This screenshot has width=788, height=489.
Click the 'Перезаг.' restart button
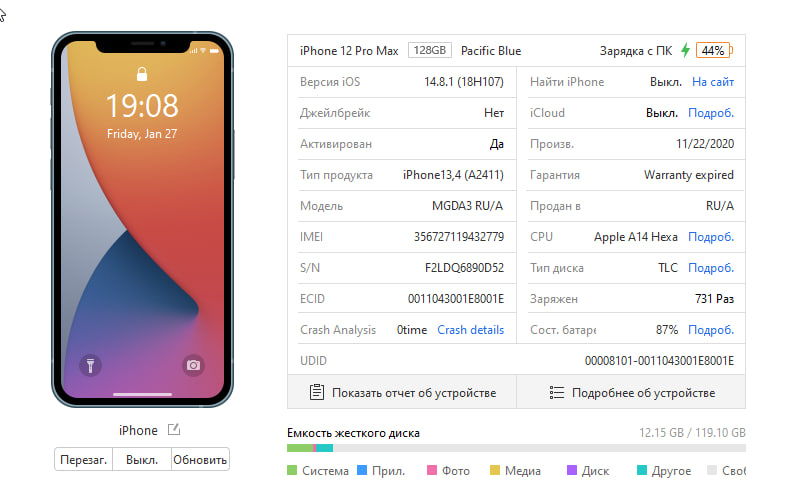(83, 459)
